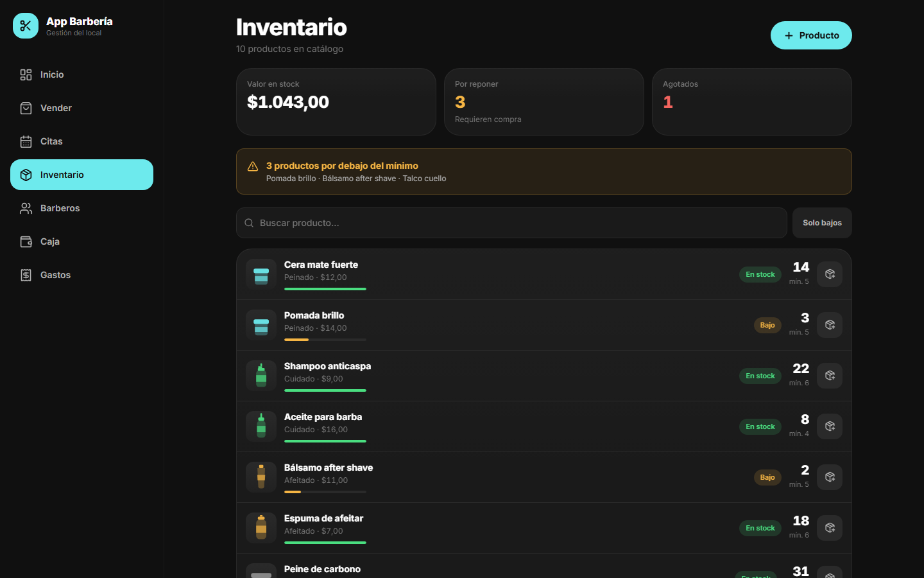Image resolution: width=924 pixels, height=578 pixels.
Task: Click the Aceite para barba product name
Action: tap(323, 417)
